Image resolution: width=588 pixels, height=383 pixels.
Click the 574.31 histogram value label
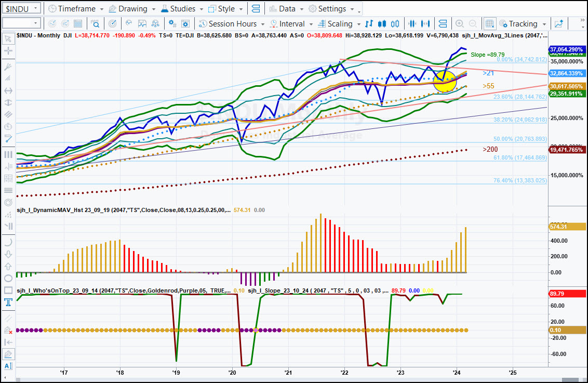567,227
